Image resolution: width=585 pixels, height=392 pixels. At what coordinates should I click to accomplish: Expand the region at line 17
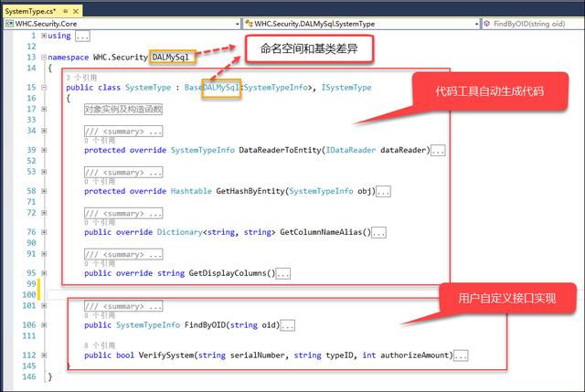(44, 110)
